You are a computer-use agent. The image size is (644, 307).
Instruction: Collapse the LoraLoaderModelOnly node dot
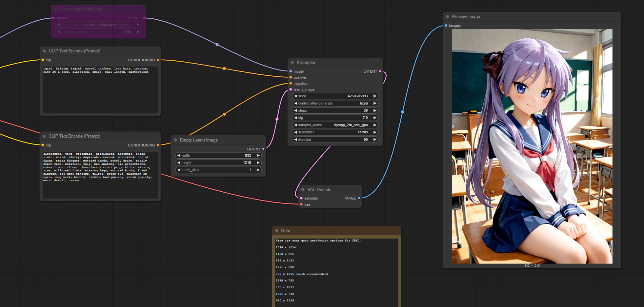[x=55, y=9]
